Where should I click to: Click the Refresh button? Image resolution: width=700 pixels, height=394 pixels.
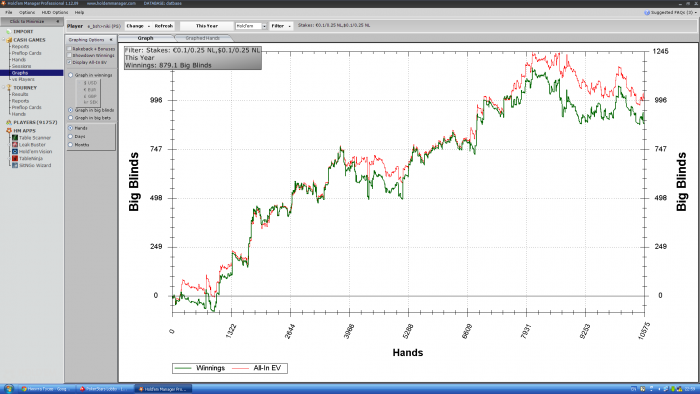164,26
